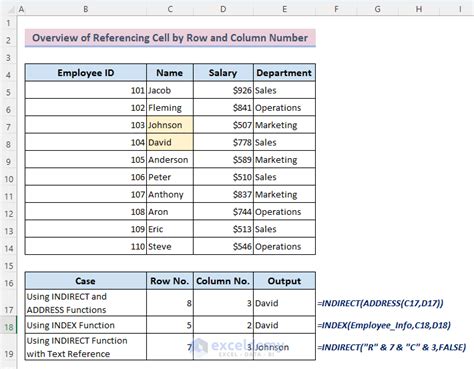Select row 7 header
474x369 pixels.
[8, 127]
